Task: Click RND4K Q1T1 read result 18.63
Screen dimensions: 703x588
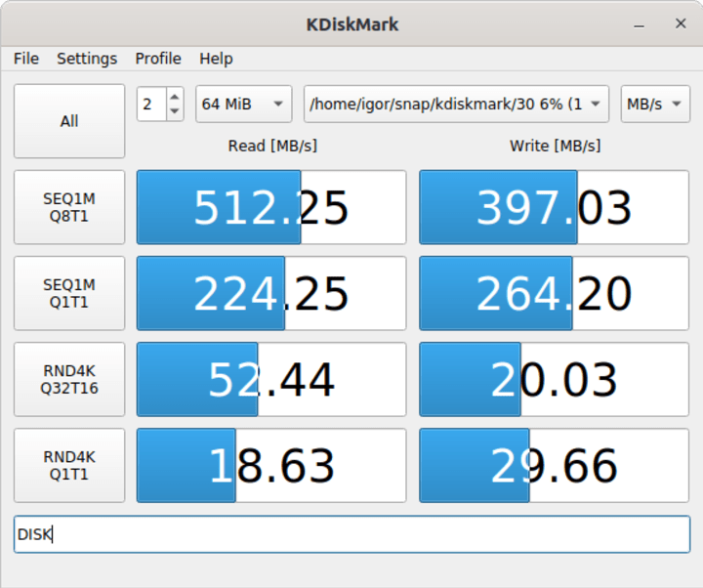Action: (271, 466)
